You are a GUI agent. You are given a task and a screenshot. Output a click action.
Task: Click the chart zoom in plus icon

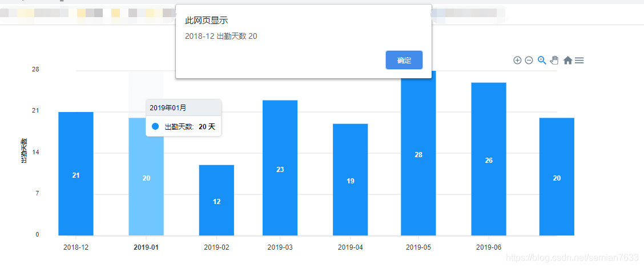pos(517,61)
